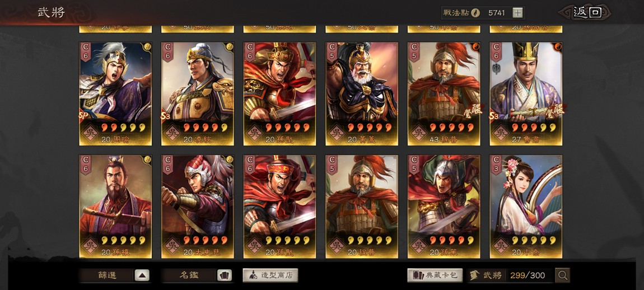Click the plus icon beside 戰法點 5741
The image size is (644, 290).
(518, 13)
